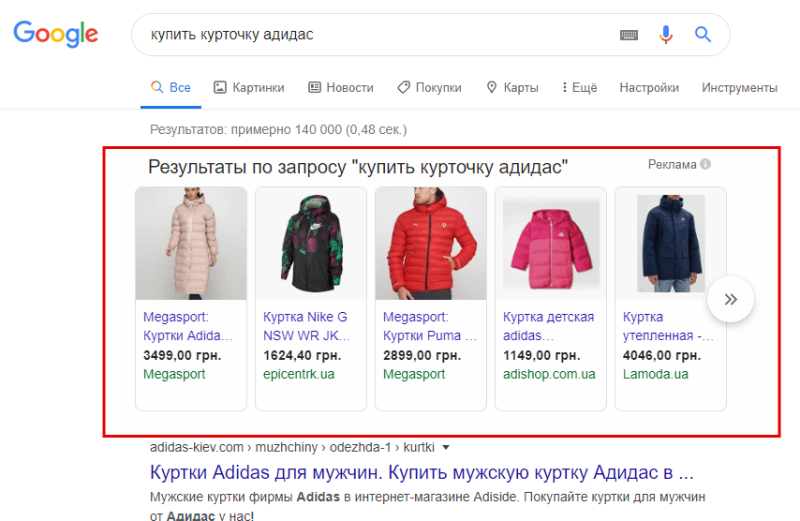Viewport: 800px width, 521px height.
Task: Click Megasport seller under the 3499,00 грн. card
Action: (174, 374)
